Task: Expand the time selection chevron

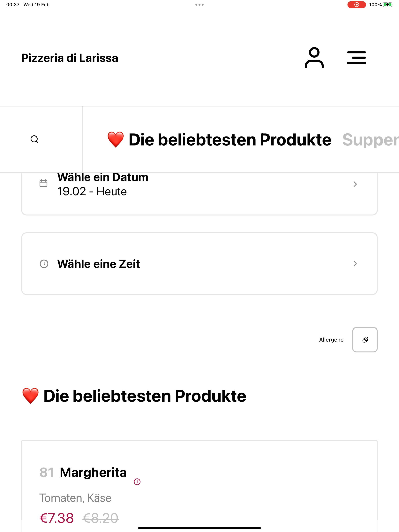Action: 355,264
